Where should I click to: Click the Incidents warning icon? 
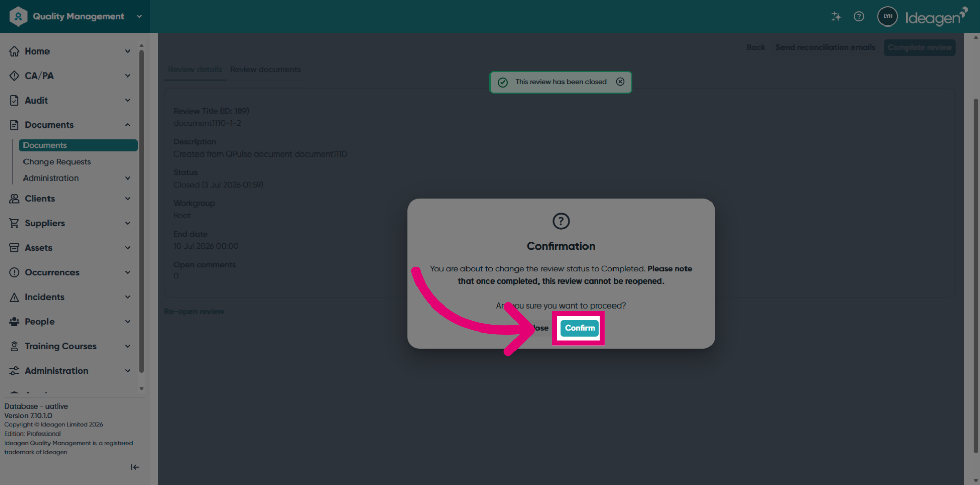tap(14, 297)
